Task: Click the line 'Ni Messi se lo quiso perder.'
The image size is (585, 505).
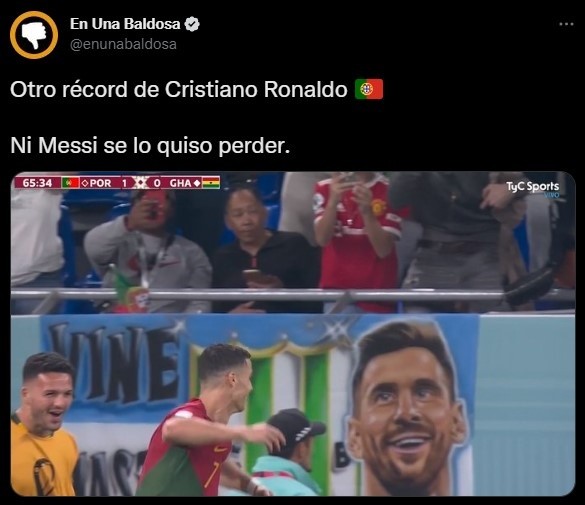Action: [x=150, y=145]
